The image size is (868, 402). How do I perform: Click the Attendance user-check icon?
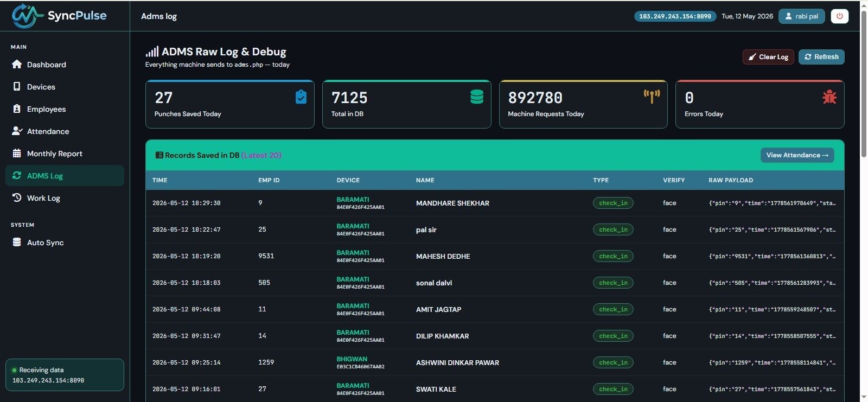[17, 131]
